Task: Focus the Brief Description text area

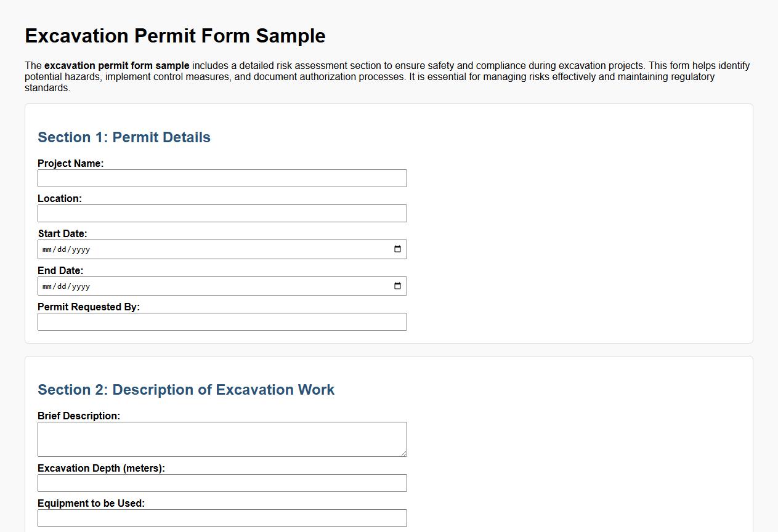Action: tap(222, 437)
